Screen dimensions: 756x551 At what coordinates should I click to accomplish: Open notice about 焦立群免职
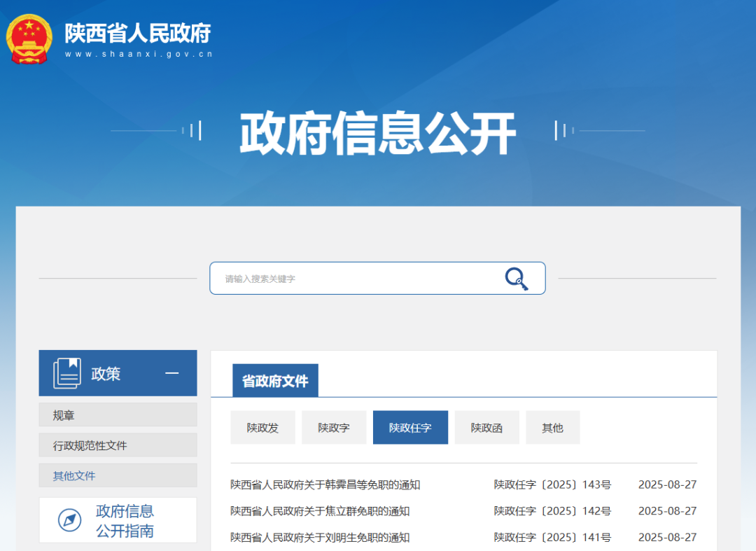(320, 511)
